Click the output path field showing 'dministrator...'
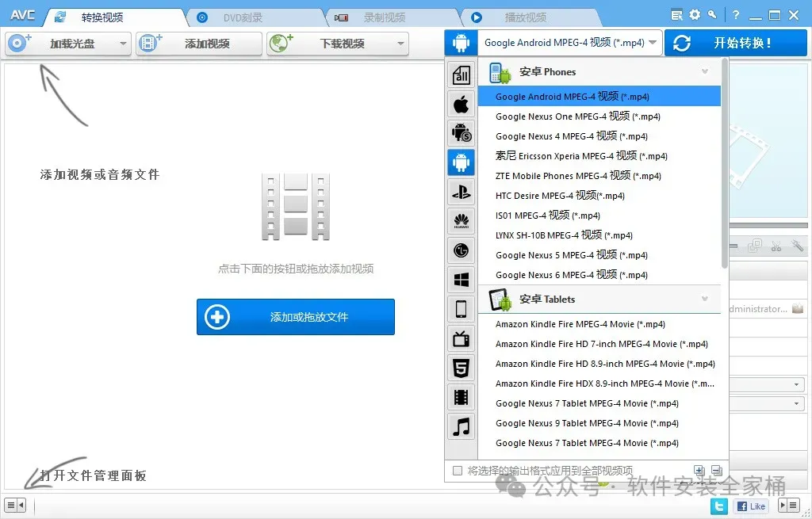Image resolution: width=812 pixels, height=519 pixels. point(759,309)
